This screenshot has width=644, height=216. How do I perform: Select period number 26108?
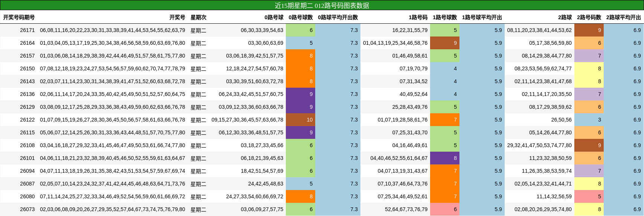(x=27, y=145)
